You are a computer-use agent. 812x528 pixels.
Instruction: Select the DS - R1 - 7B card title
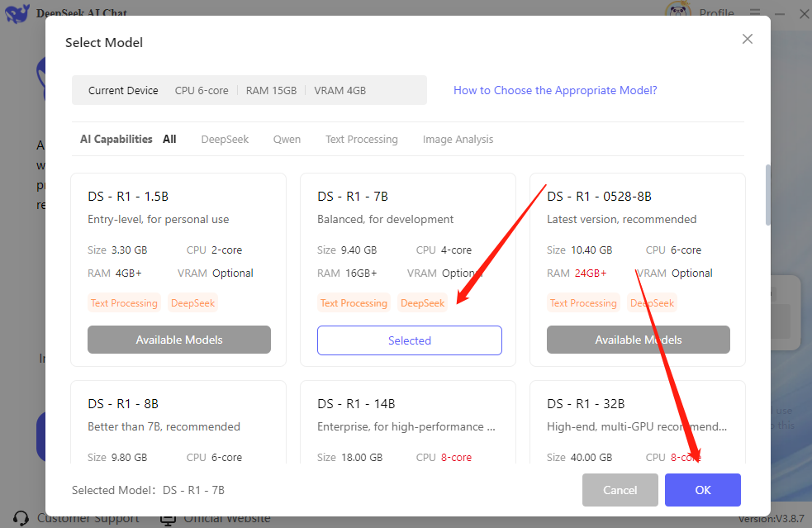click(x=353, y=197)
